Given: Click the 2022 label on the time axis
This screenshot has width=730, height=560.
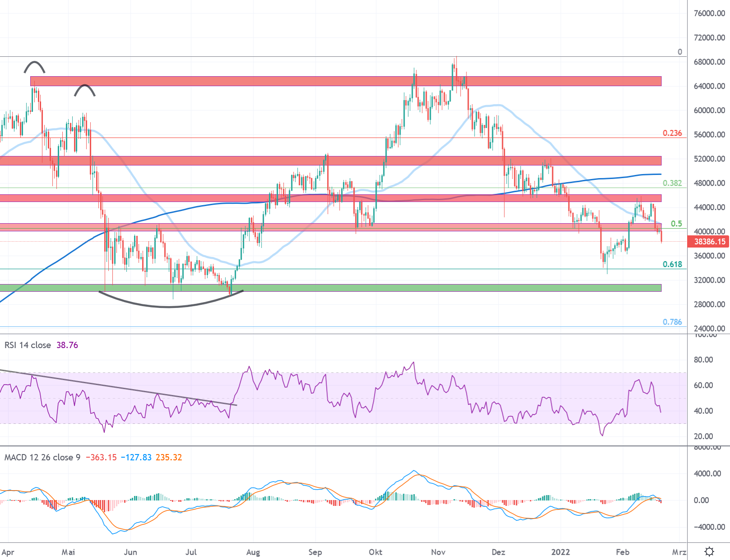Looking at the screenshot, I should (560, 552).
